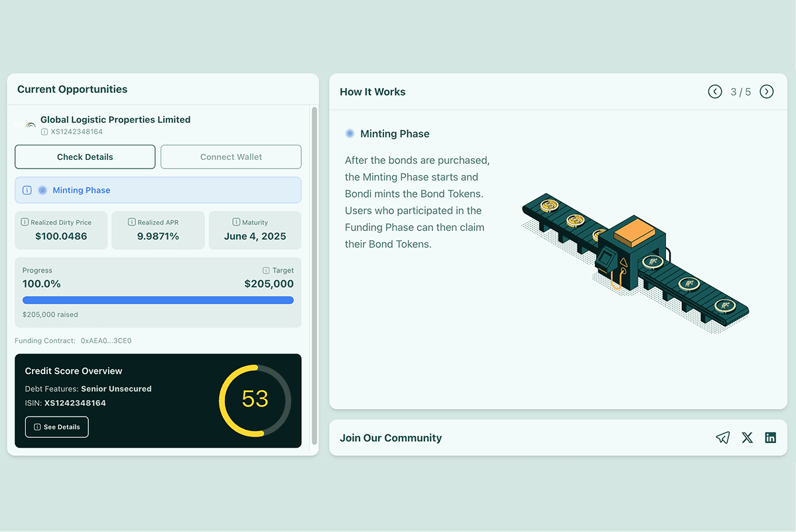Click the Senior Unsecured debt features text
This screenshot has width=796, height=532.
pos(116,389)
